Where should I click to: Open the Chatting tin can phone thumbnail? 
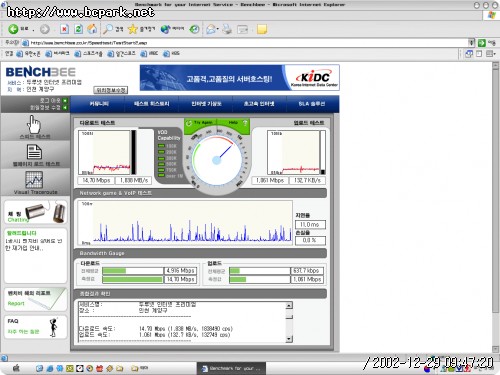(36, 212)
